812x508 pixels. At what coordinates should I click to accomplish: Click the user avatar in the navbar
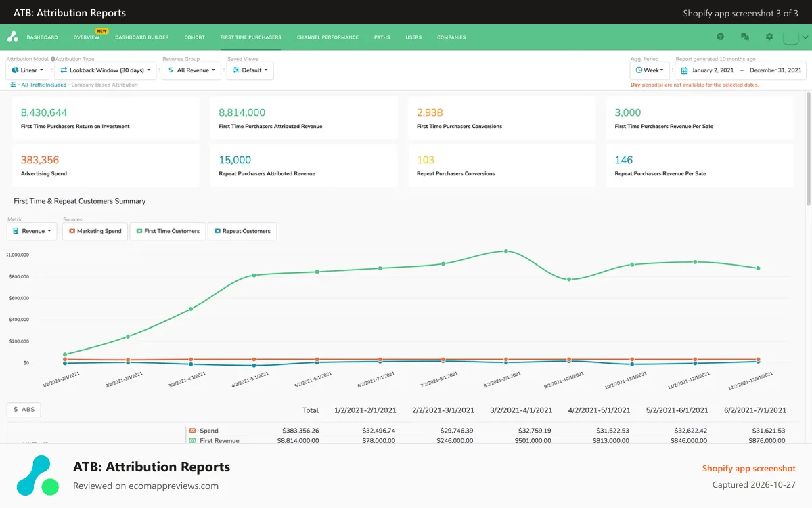(790, 37)
